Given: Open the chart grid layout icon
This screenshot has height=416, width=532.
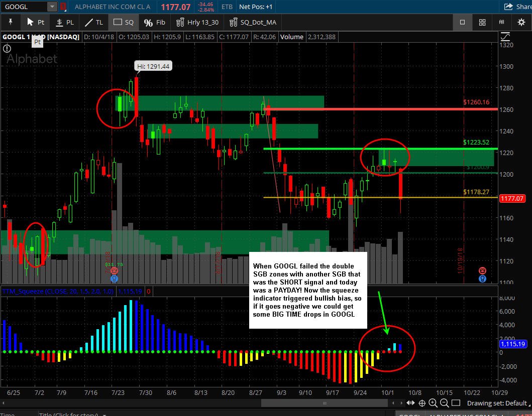Looking at the screenshot, I should 482,22.
